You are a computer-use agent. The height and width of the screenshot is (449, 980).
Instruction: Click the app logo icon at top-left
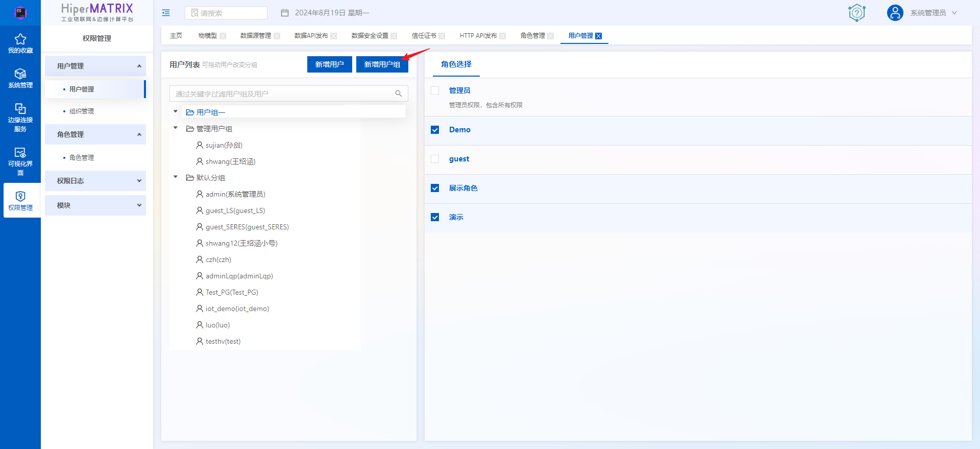pyautogui.click(x=20, y=12)
